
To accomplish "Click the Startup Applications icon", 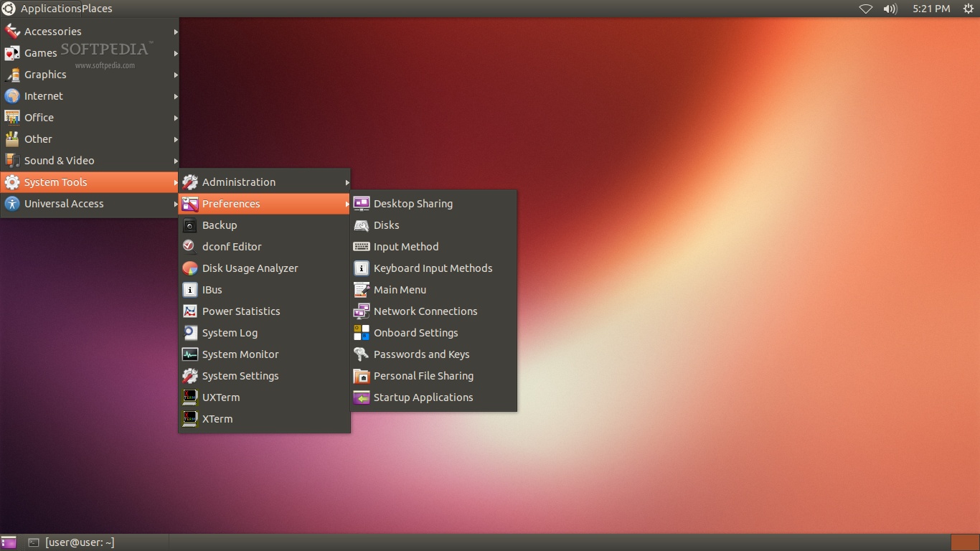I will pyautogui.click(x=362, y=397).
